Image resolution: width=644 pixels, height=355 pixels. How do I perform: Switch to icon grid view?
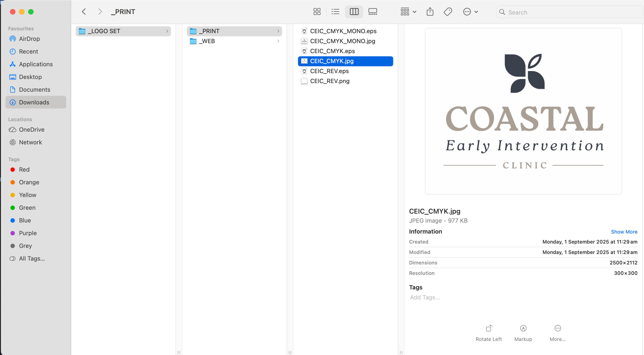(317, 12)
